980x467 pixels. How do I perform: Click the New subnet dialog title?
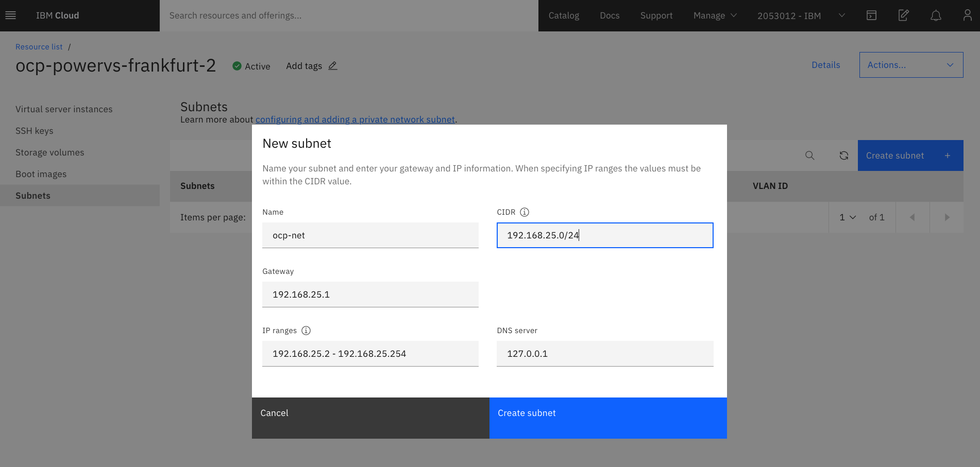[x=297, y=144]
